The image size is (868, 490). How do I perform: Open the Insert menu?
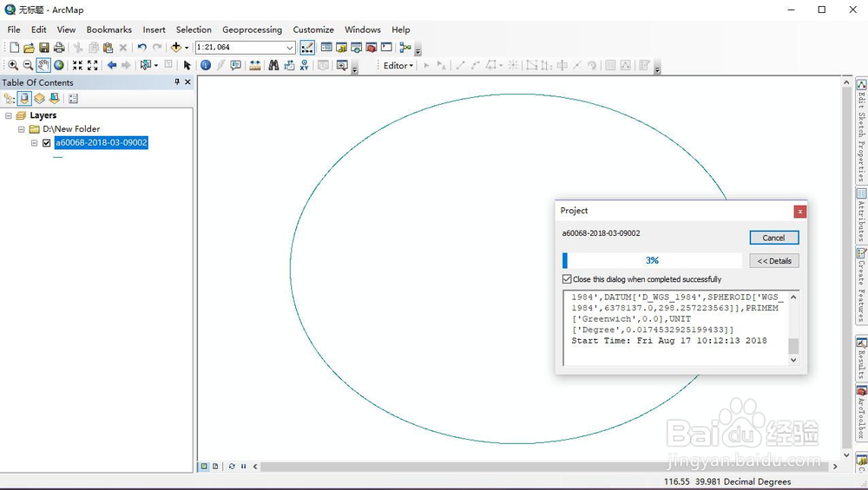click(x=154, y=29)
